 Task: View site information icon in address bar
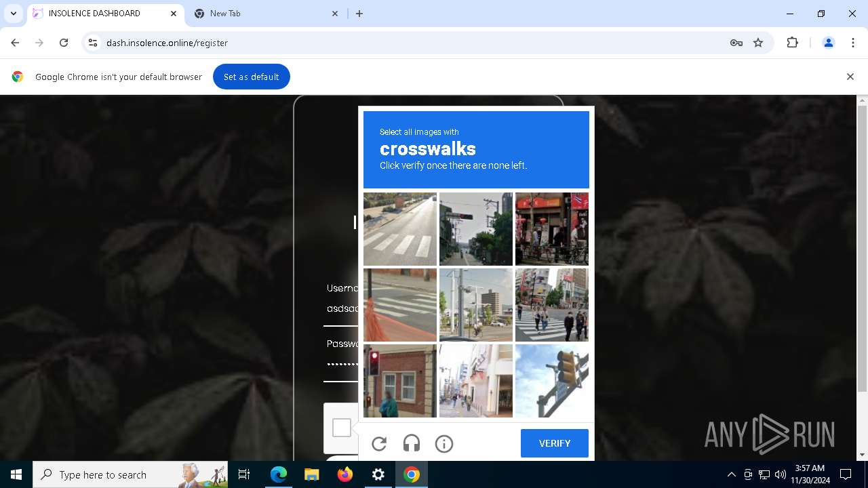pos(93,43)
